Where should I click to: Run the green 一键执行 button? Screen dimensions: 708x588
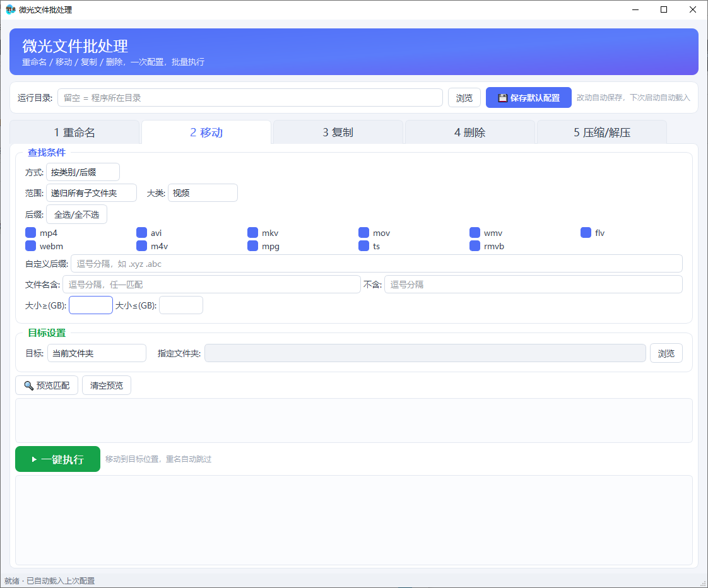coord(58,459)
